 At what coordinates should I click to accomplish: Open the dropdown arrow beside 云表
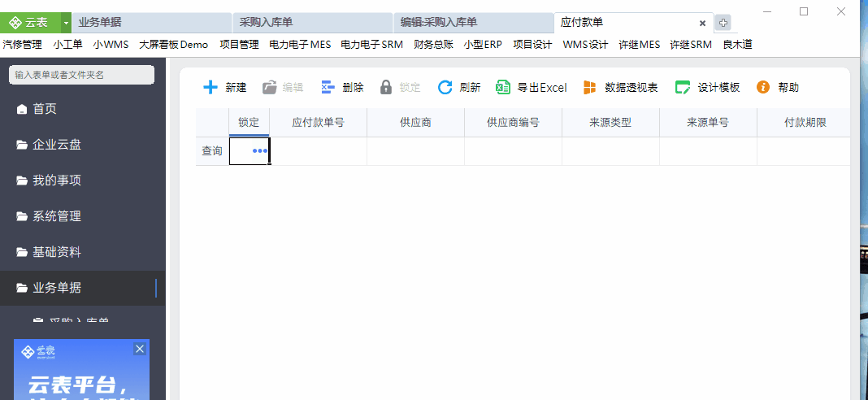point(66,23)
